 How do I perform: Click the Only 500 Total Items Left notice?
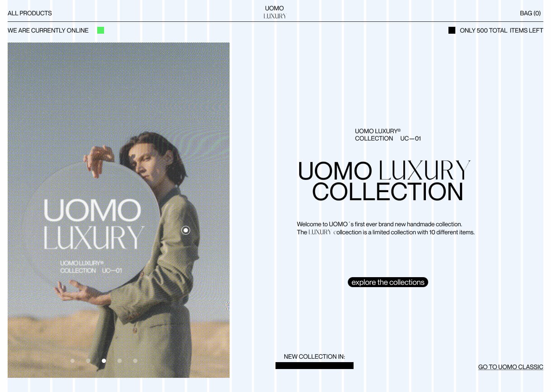click(x=501, y=30)
